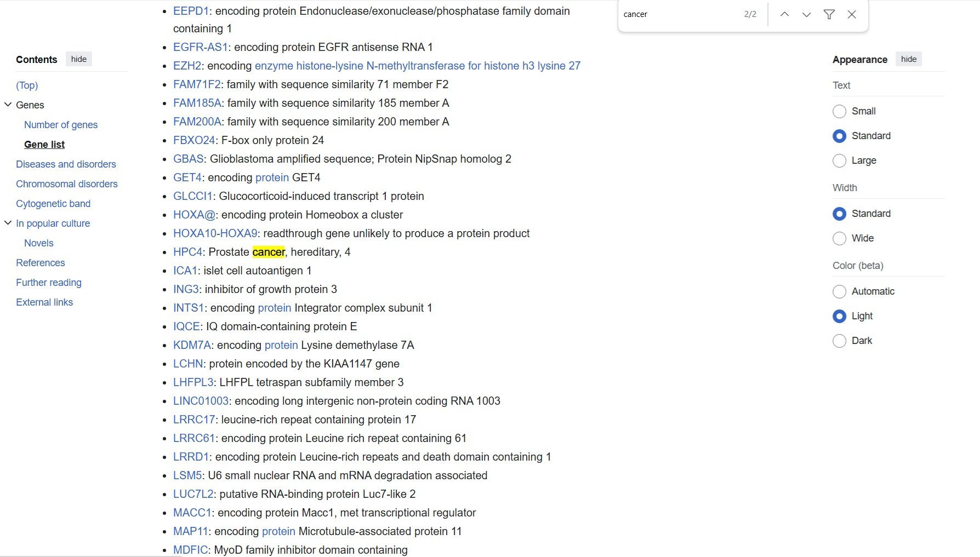Viewport: 980px width, 557px height.
Task: Switch color mode to Dark
Action: pyautogui.click(x=839, y=341)
